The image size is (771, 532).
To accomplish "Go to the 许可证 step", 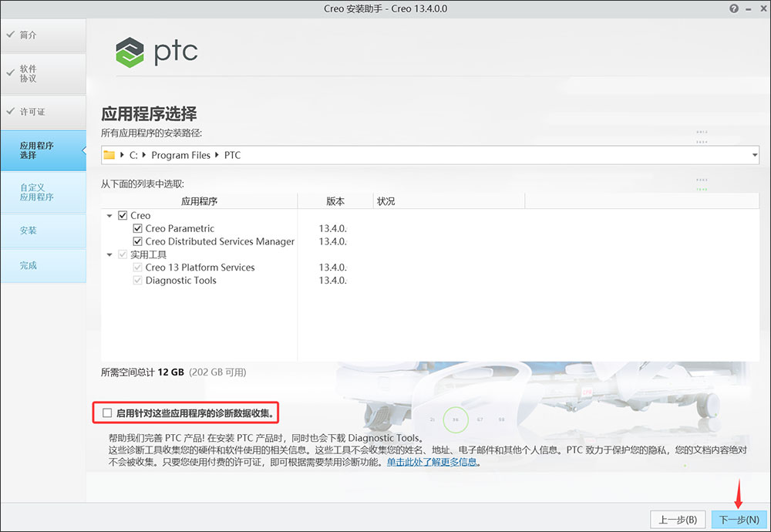I will (43, 112).
